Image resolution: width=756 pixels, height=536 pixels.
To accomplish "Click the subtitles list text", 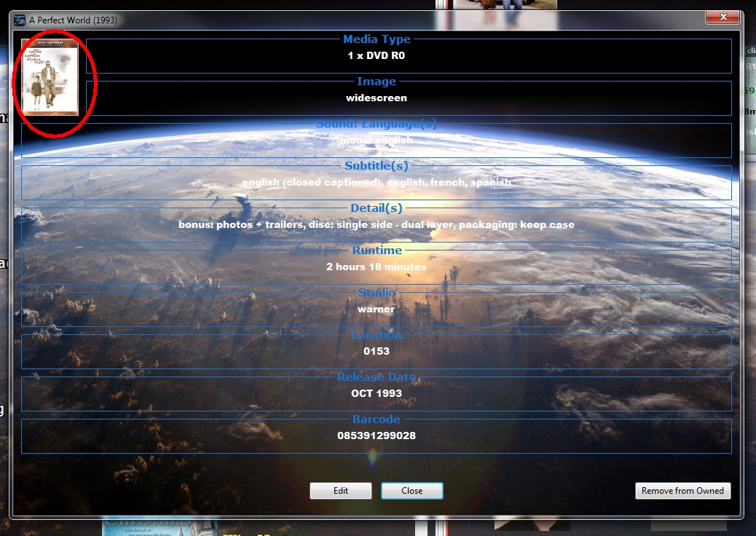I will click(377, 182).
